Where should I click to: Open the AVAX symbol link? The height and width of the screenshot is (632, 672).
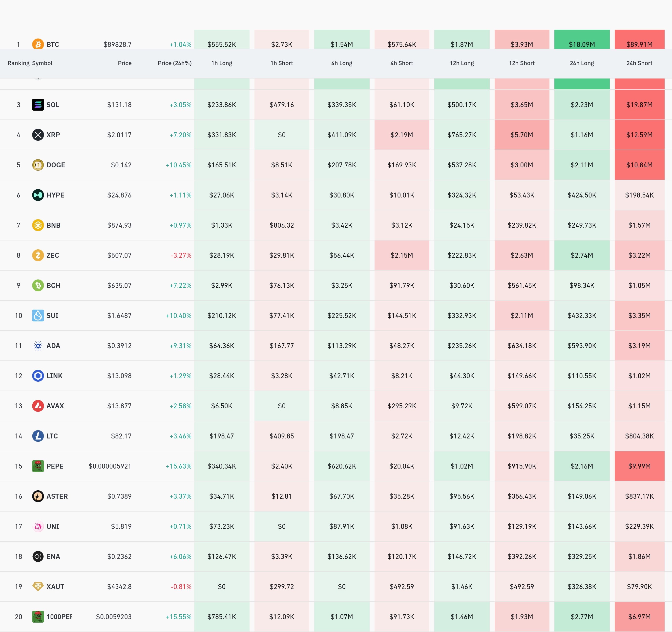pos(55,406)
